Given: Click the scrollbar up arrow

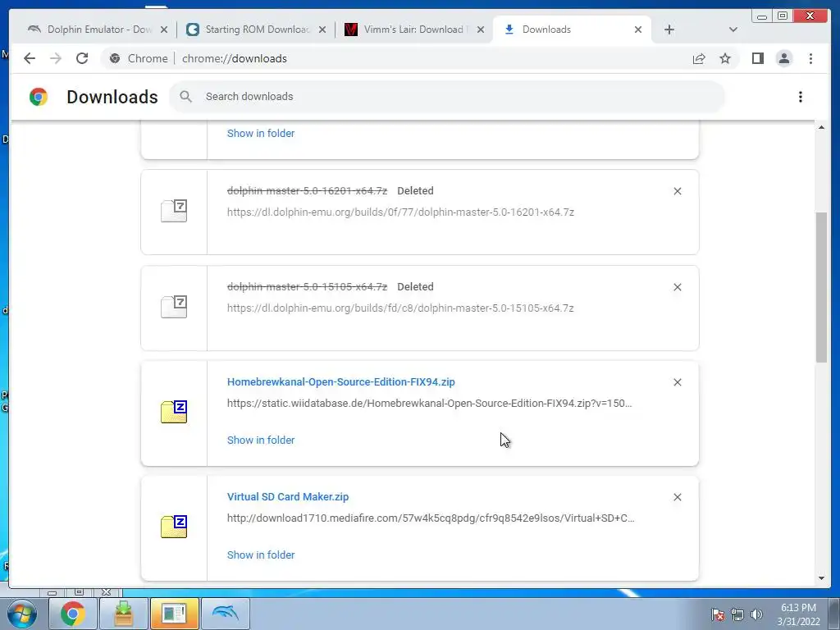Looking at the screenshot, I should (x=821, y=127).
